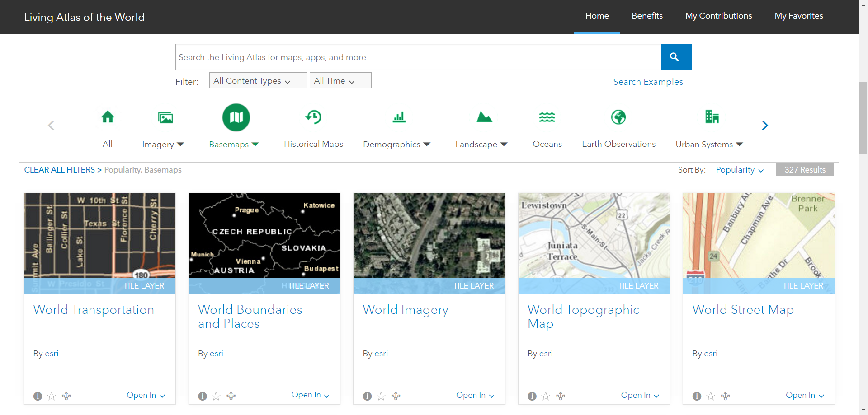868x415 pixels.
Task: Favorite World Boundaries and Places star
Action: click(x=216, y=396)
